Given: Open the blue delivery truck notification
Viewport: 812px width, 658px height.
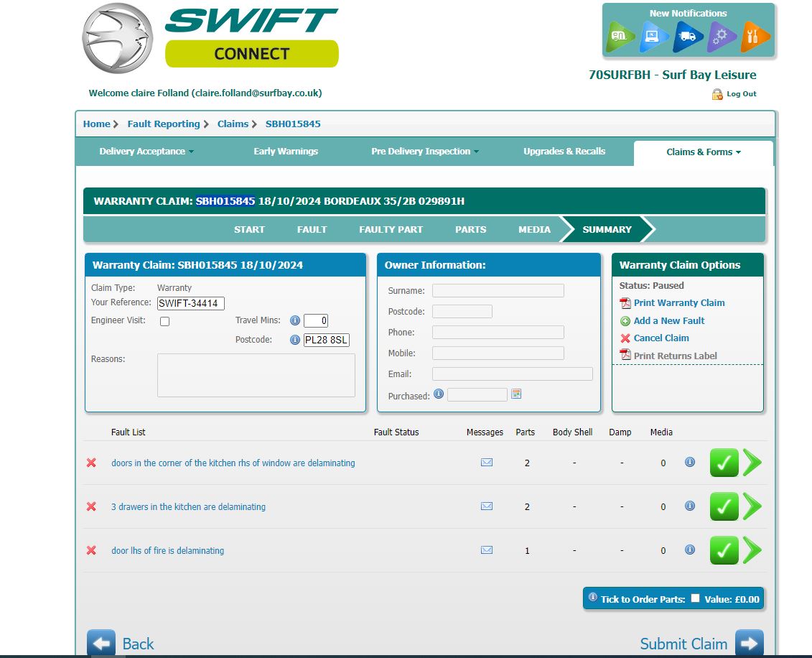Looking at the screenshot, I should (x=688, y=37).
